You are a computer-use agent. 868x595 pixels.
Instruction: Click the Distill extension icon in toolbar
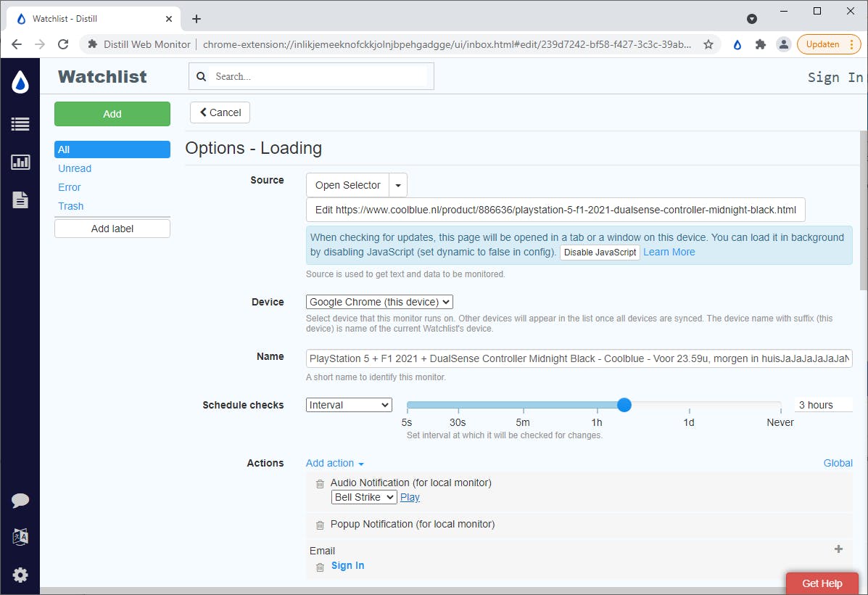pyautogui.click(x=737, y=45)
